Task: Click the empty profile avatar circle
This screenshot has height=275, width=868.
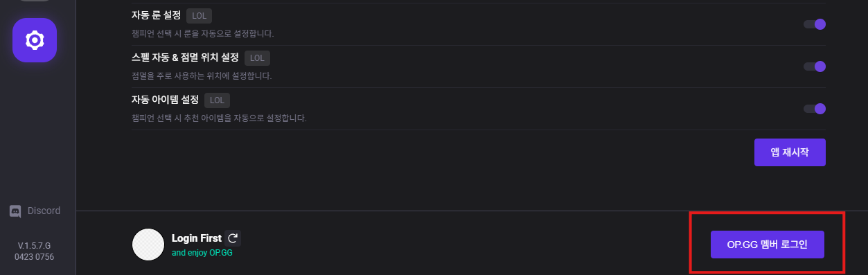Action: pos(148,245)
